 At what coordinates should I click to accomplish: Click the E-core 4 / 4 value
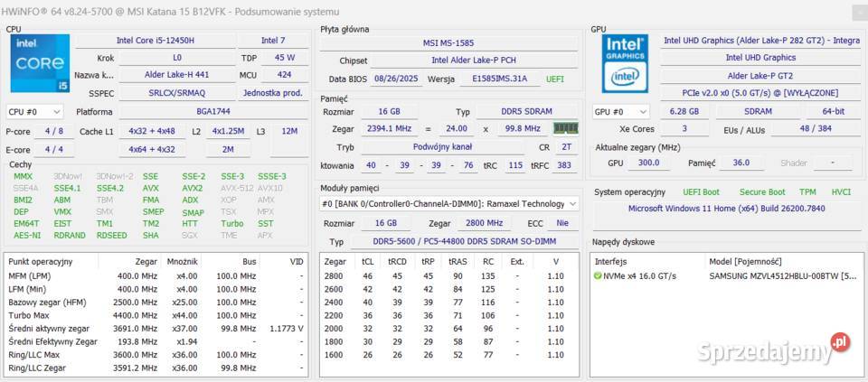point(53,149)
